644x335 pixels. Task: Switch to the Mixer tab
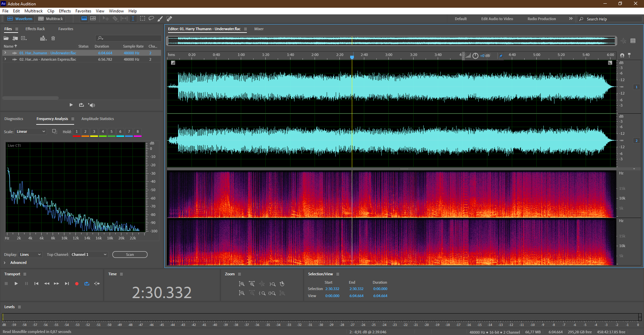click(x=259, y=29)
